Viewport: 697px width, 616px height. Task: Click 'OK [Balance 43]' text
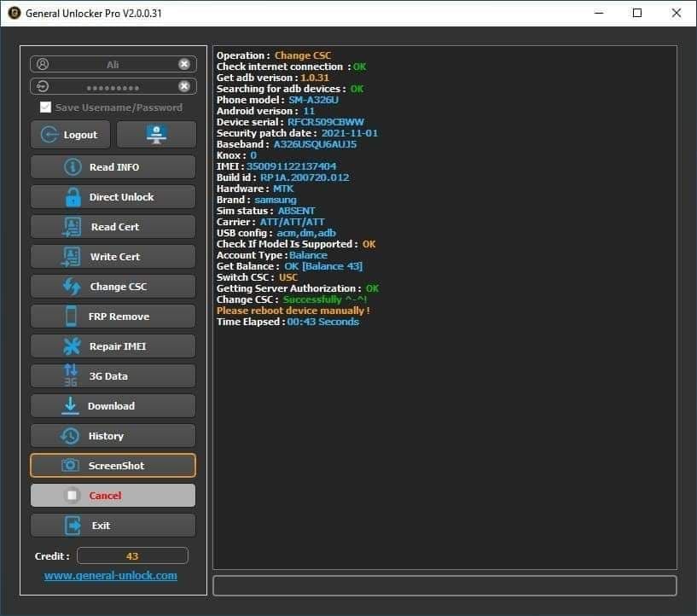pyautogui.click(x=323, y=266)
